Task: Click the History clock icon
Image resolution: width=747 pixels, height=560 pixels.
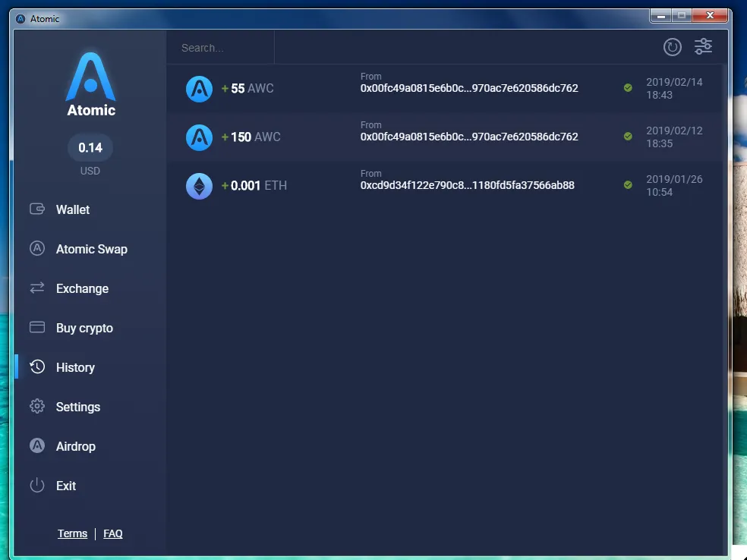Action: tap(37, 367)
